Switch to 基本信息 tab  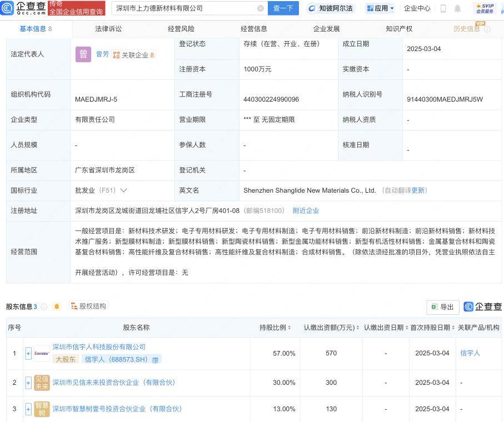tap(36, 29)
